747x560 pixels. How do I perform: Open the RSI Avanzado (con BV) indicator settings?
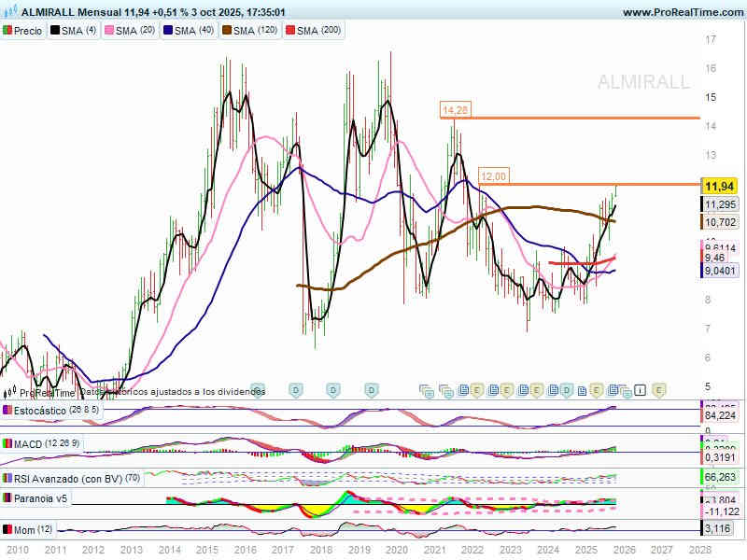tap(68, 478)
